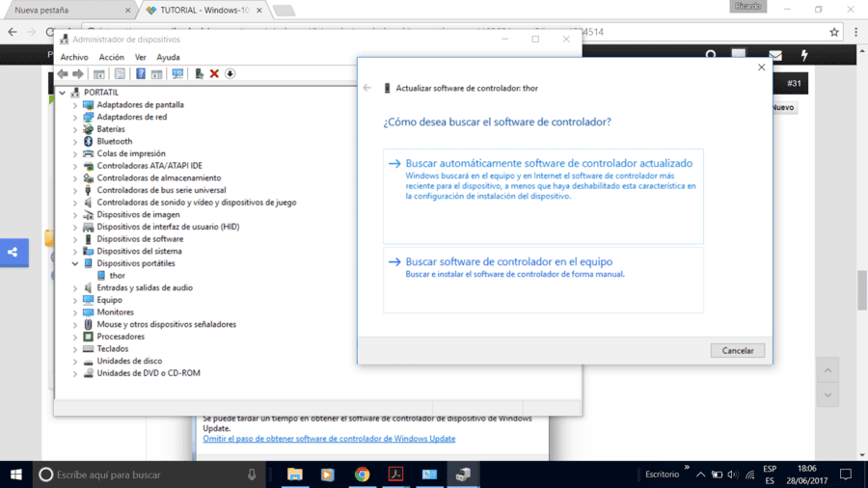Expand the Monitores category
868x488 pixels.
tap(74, 312)
